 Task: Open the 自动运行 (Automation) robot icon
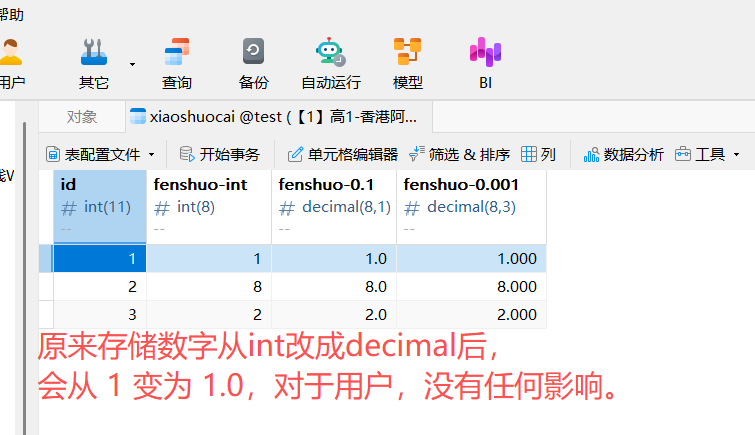click(x=331, y=52)
